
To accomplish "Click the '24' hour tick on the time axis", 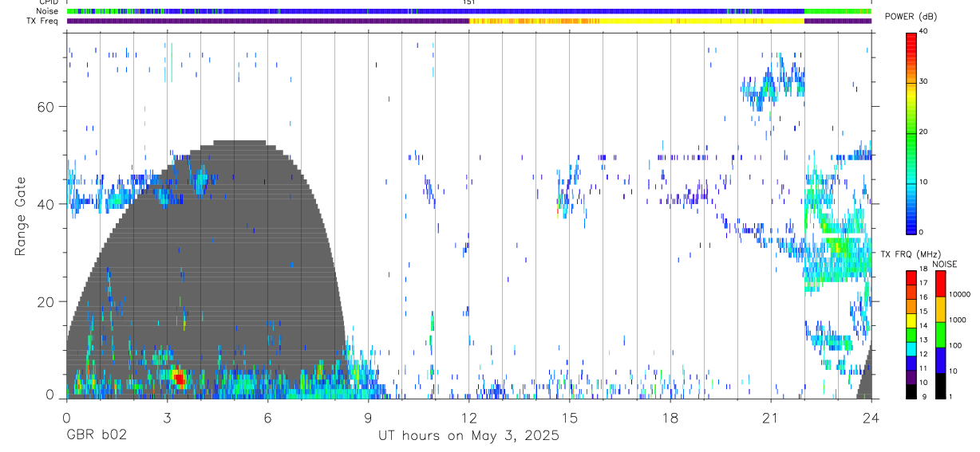I will pyautogui.click(x=871, y=417).
